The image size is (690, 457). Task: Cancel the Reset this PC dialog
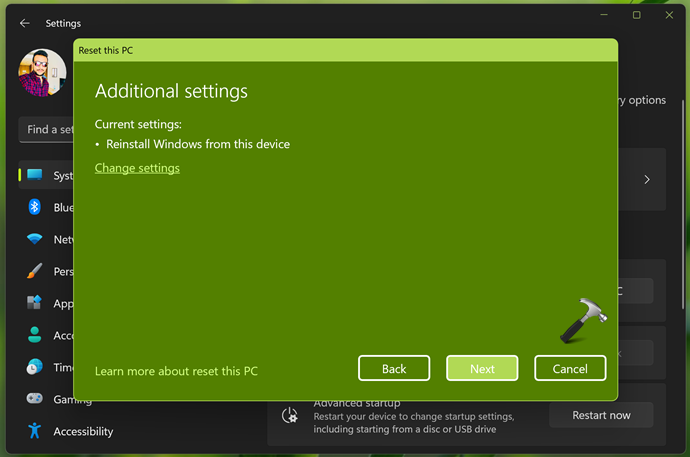pos(570,368)
